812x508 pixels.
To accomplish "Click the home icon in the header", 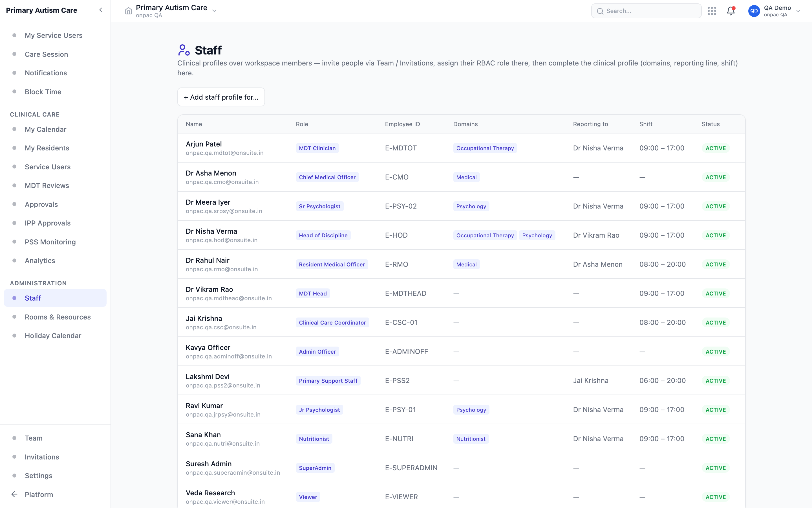I will pyautogui.click(x=129, y=11).
